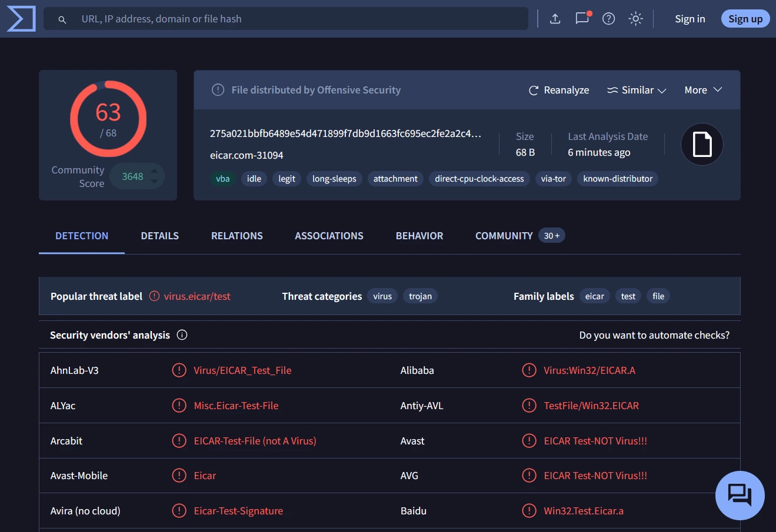776x532 pixels.
Task: Click the virus.eicar/test threat label link
Action: [x=198, y=296]
